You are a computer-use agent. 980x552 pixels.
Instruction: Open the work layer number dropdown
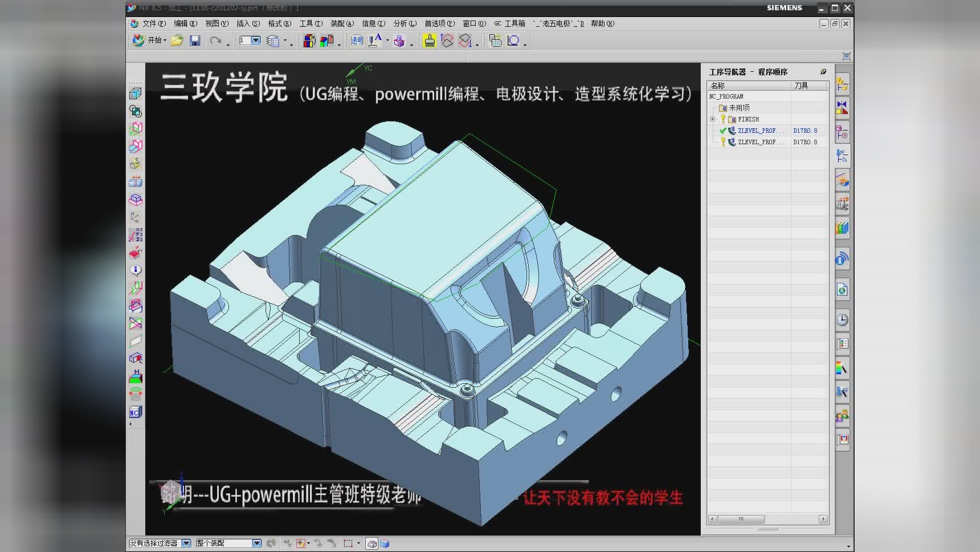tap(256, 40)
